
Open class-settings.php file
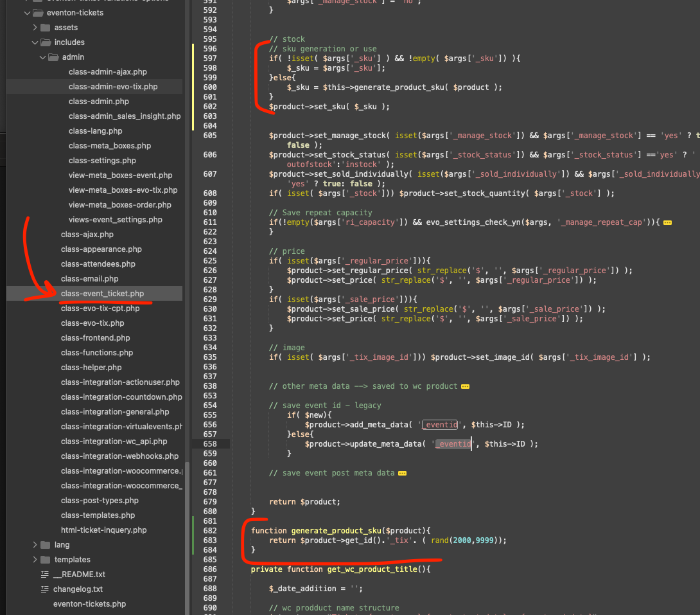(x=102, y=161)
